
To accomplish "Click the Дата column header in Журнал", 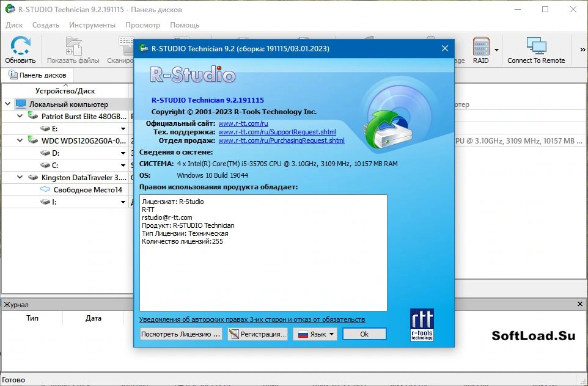I will click(94, 318).
